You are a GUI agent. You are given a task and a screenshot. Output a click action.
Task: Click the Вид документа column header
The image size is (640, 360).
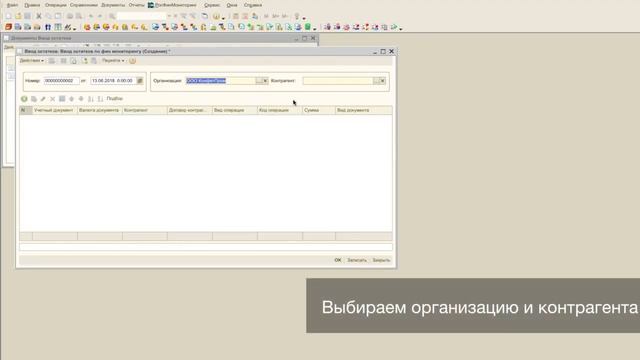pyautogui.click(x=364, y=110)
